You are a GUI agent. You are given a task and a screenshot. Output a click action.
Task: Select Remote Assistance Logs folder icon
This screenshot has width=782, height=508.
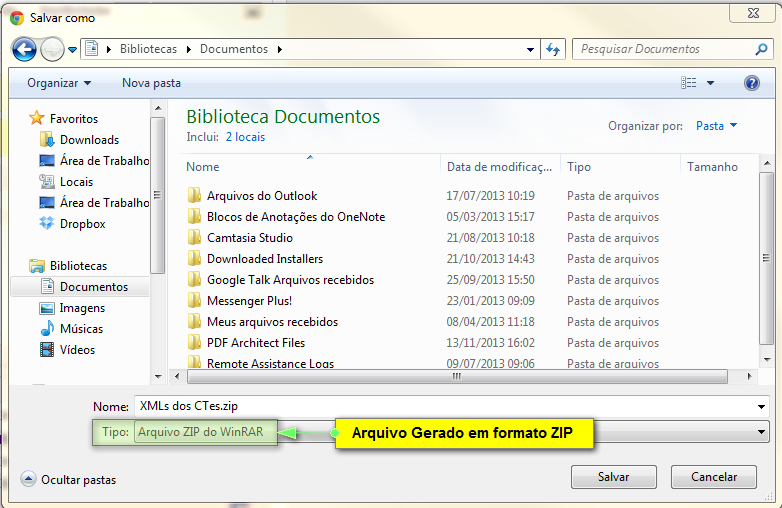194,361
